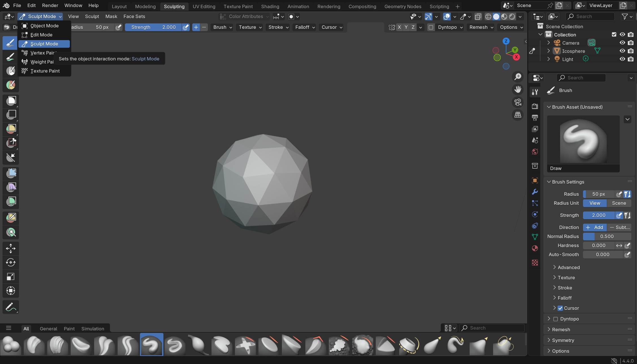
Task: Open the Texture properties checker tab
Action: coord(535,263)
